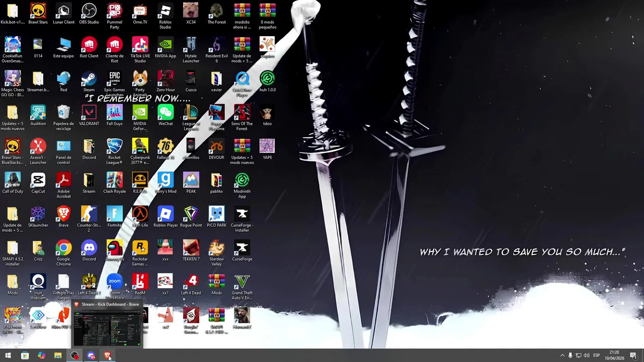Select the PICO PARK shortcut
644x362 pixels.
coord(216,217)
